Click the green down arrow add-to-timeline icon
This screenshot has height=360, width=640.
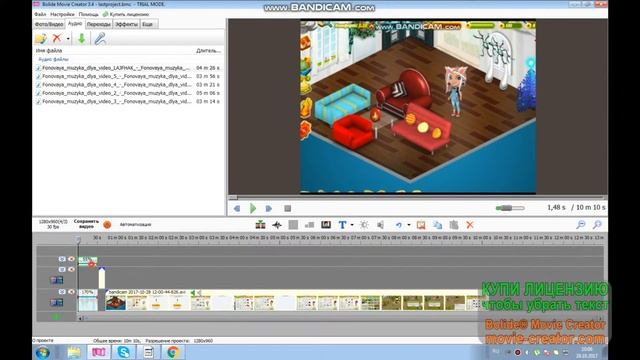82,38
